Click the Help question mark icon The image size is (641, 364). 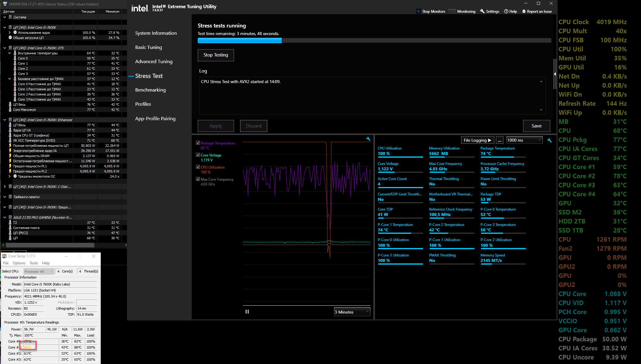pyautogui.click(x=506, y=11)
